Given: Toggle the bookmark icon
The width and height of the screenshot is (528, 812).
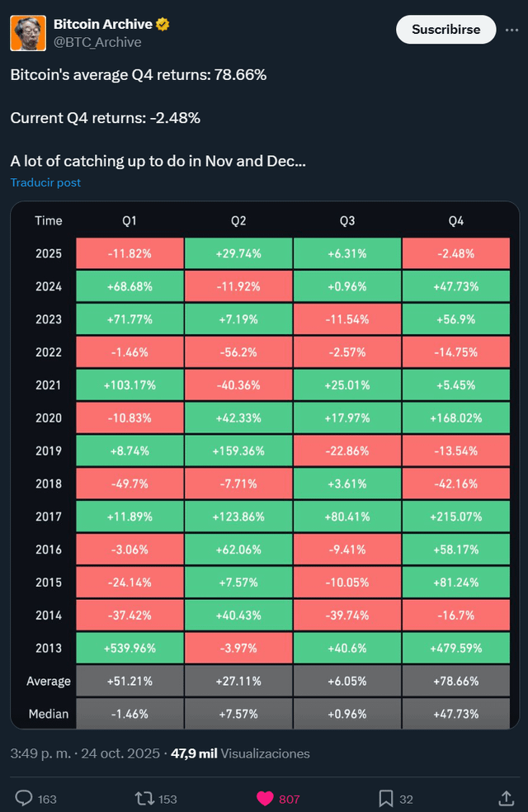Looking at the screenshot, I should tap(385, 798).
